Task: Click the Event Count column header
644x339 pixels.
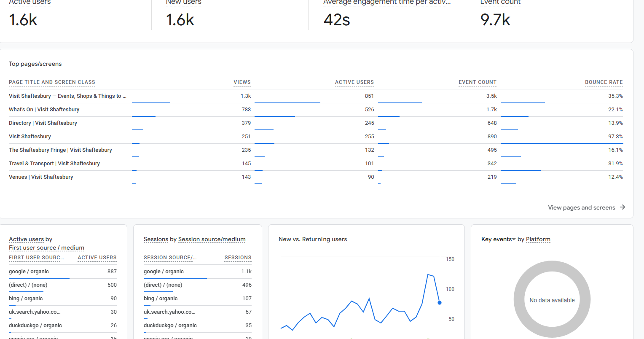Action: coord(478,82)
